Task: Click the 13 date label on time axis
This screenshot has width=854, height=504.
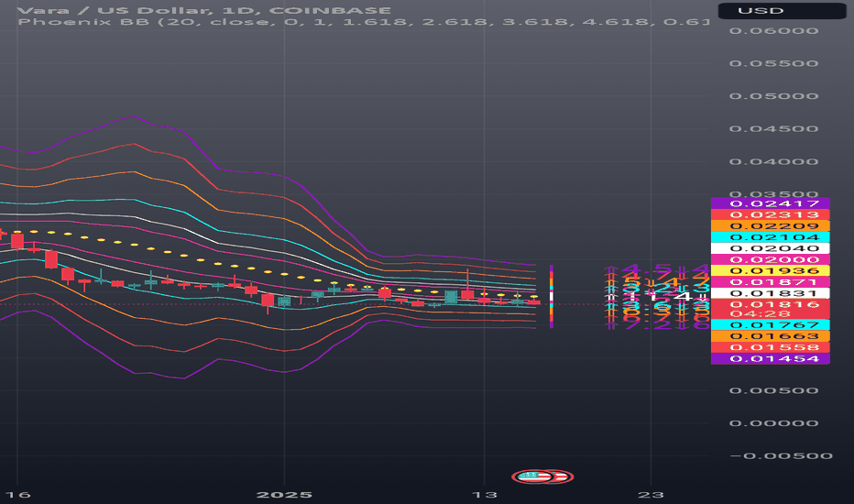Action: pyautogui.click(x=484, y=495)
